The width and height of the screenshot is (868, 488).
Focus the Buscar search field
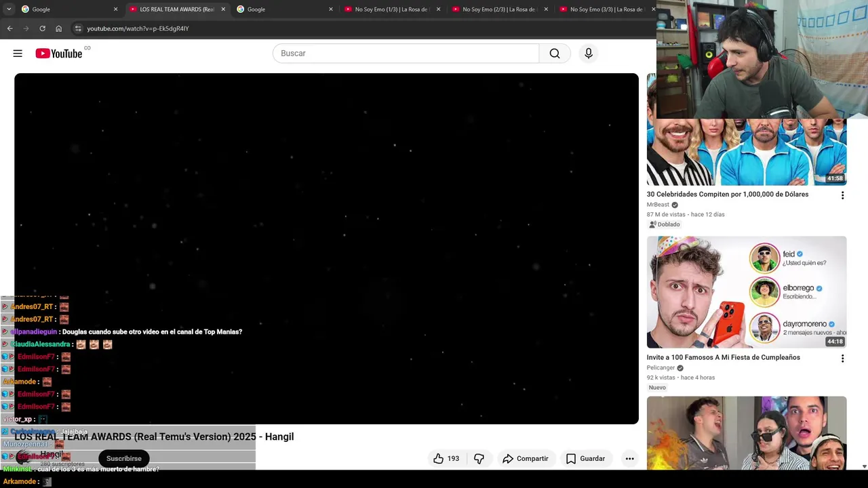pos(406,54)
